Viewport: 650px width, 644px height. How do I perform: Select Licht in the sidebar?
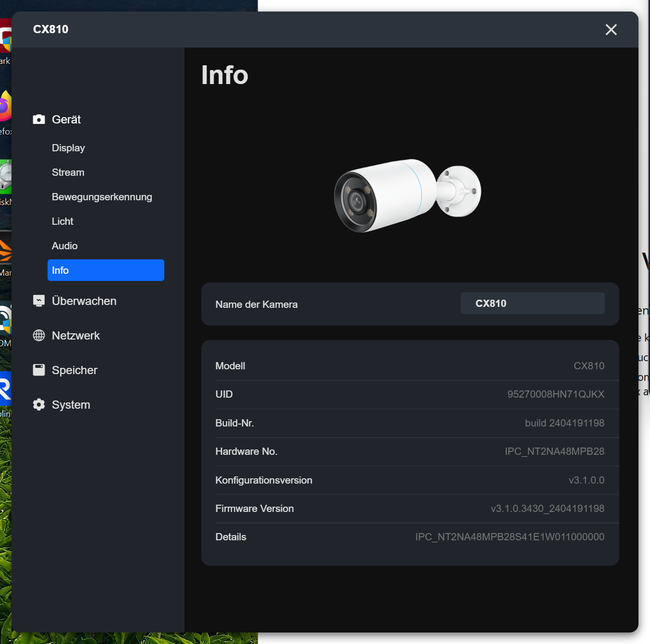tap(62, 221)
